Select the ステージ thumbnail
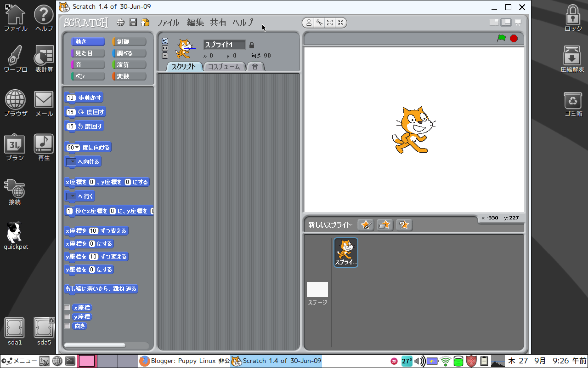The width and height of the screenshot is (588, 368). pyautogui.click(x=317, y=293)
